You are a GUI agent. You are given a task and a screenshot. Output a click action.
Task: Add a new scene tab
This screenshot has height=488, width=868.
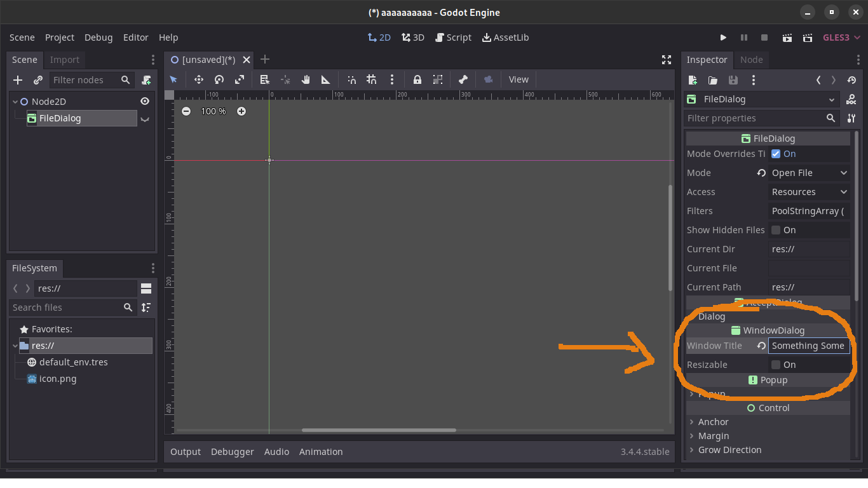point(265,60)
